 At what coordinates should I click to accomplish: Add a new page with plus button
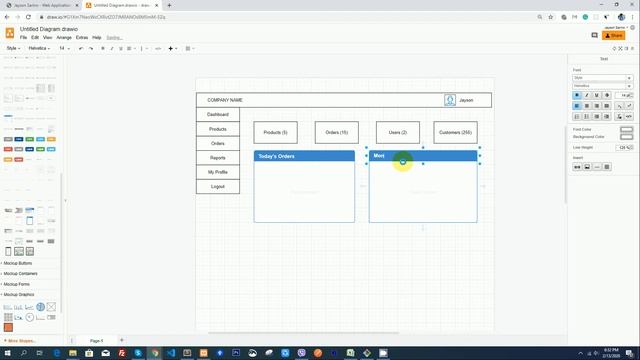click(x=122, y=340)
